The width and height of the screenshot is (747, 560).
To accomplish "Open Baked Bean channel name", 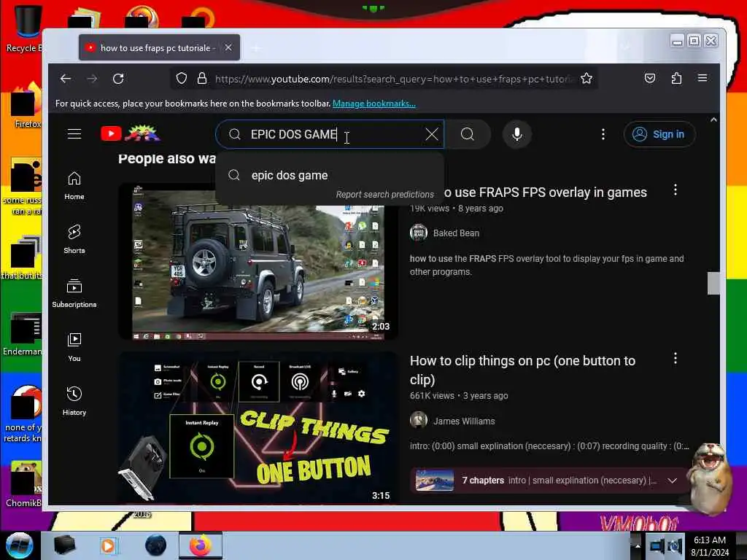I will tap(456, 233).
